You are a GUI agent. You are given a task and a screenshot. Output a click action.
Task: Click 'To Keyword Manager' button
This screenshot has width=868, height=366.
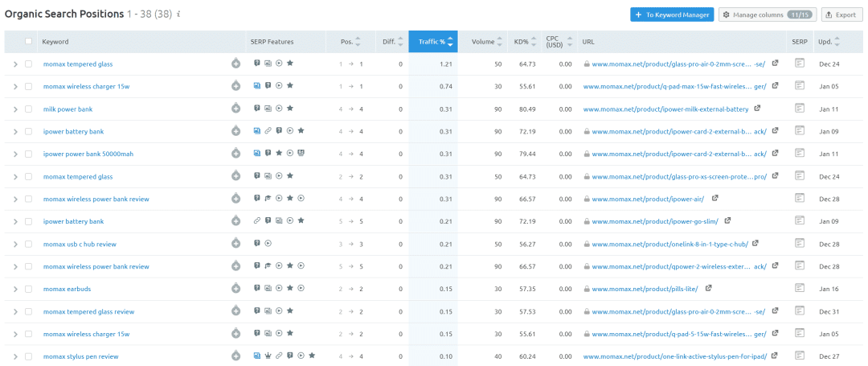[672, 14]
